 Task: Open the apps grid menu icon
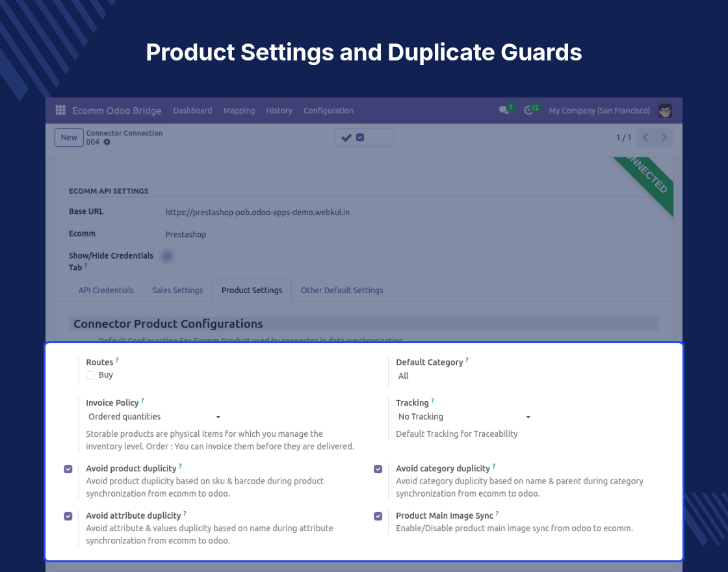[x=60, y=110]
